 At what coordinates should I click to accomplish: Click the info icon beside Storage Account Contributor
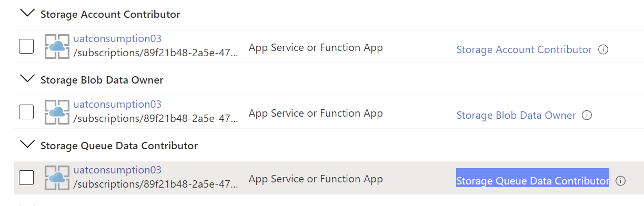point(604,50)
